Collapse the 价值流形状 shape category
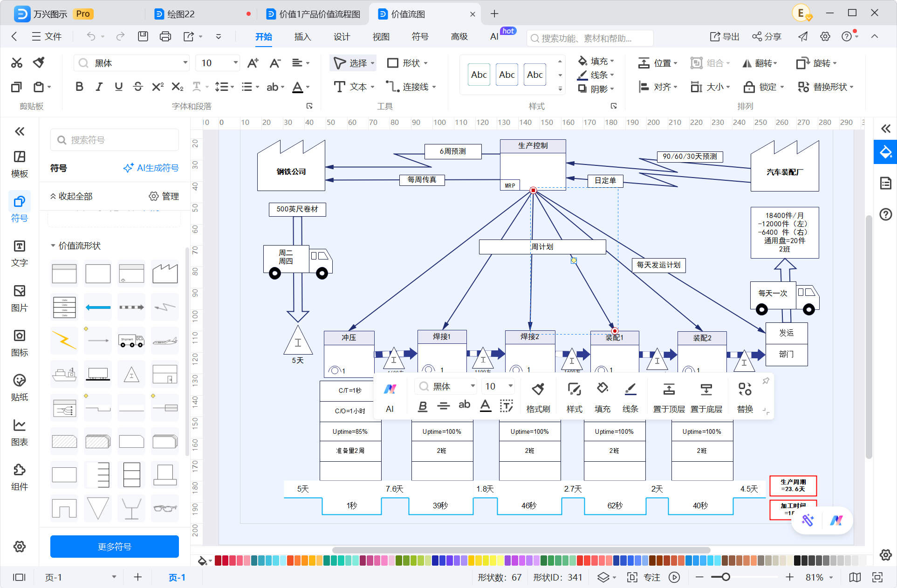 tap(53, 246)
